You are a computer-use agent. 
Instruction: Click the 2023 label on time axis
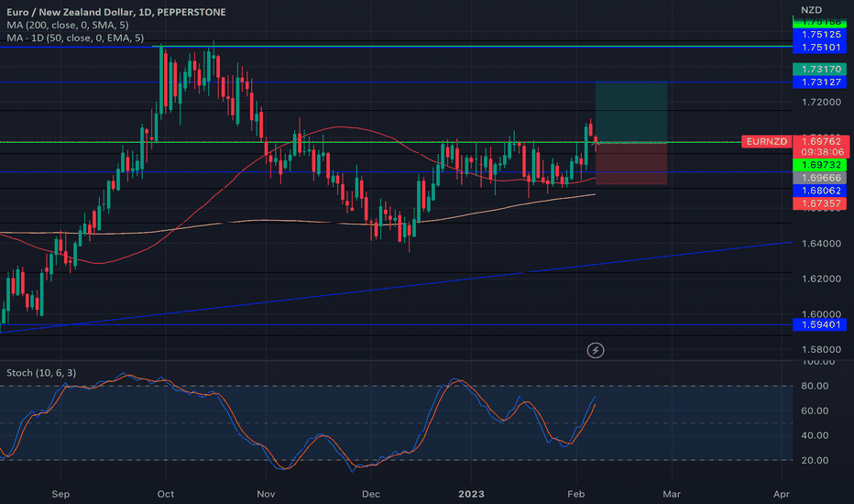(x=471, y=494)
